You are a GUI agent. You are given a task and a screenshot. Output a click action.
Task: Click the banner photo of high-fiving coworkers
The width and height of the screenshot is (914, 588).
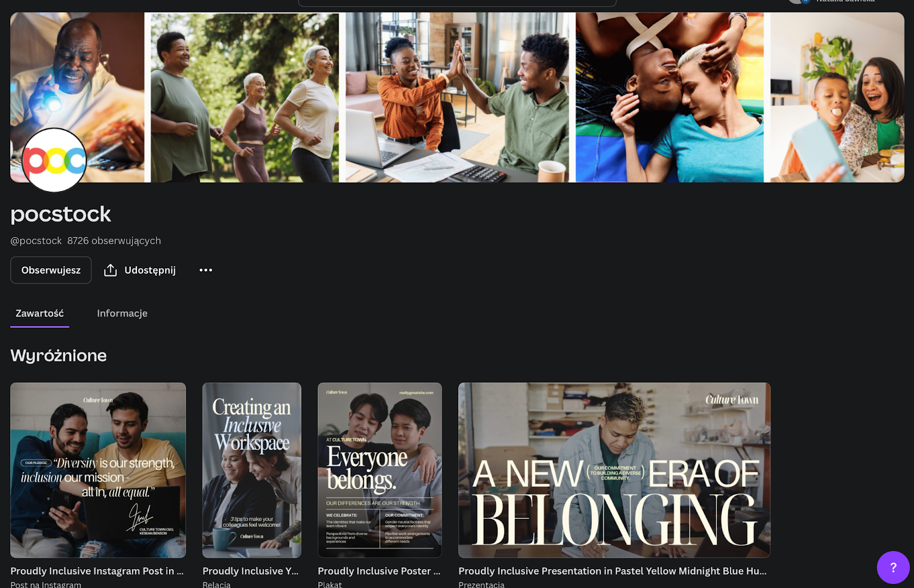pyautogui.click(x=457, y=97)
